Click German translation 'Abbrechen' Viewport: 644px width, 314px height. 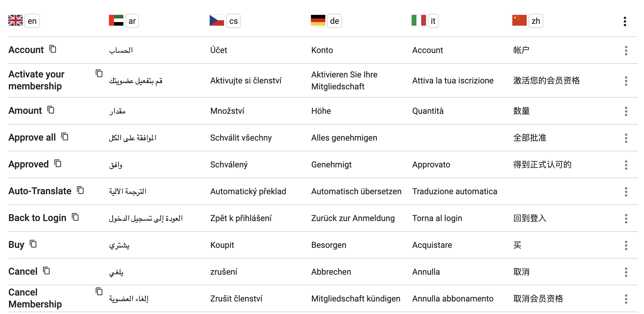[x=331, y=272]
